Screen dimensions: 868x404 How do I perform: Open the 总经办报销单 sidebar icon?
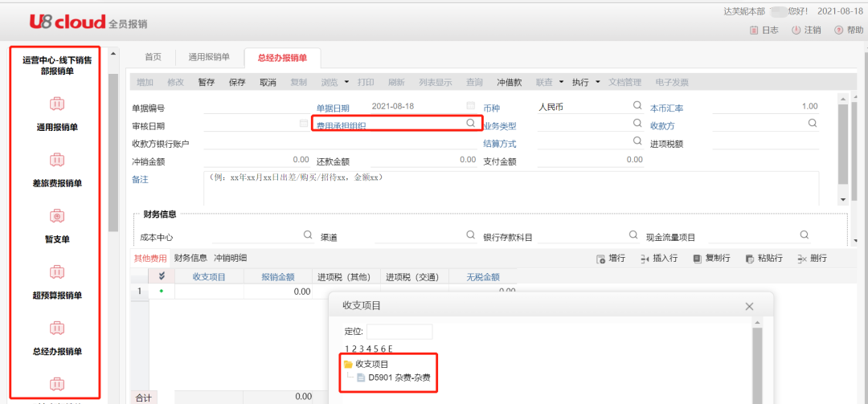click(x=58, y=329)
